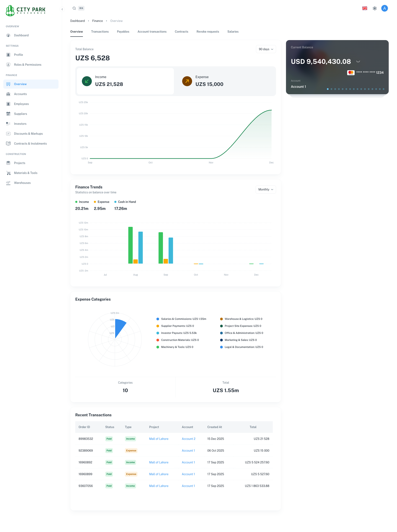The width and height of the screenshot is (397, 532).
Task: Collapse the sidebar with chevron button
Action: 62,9
